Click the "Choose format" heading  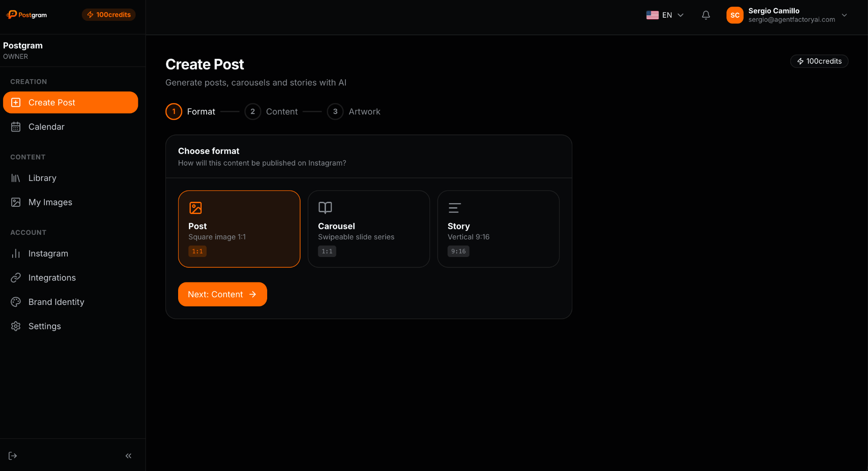pyautogui.click(x=209, y=151)
